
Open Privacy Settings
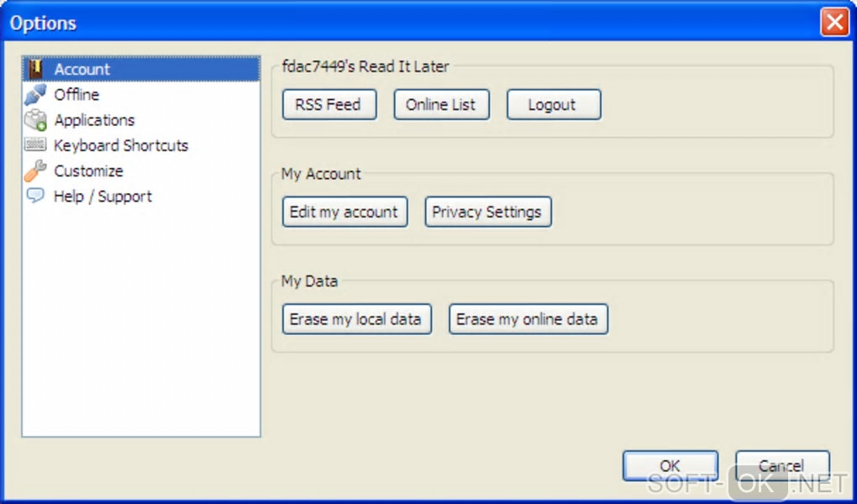coord(488,212)
